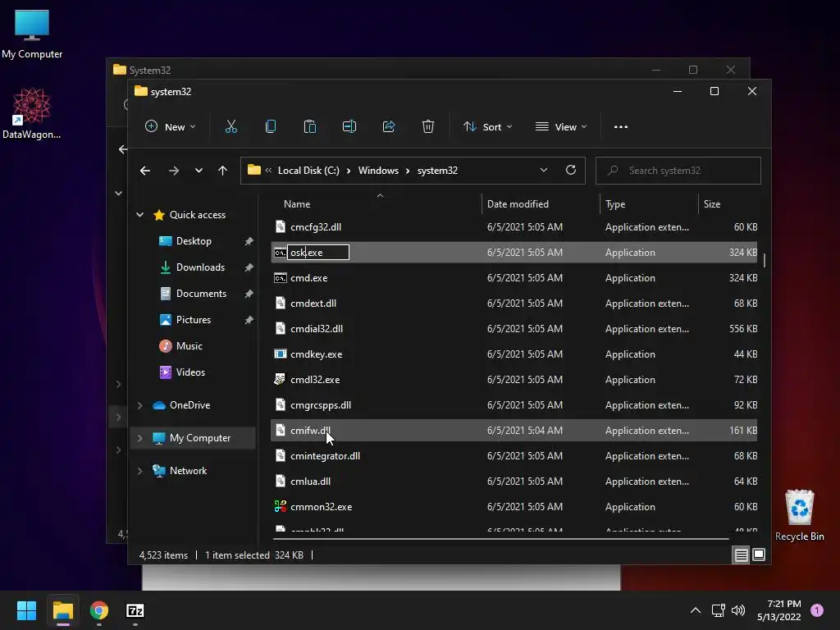Screen dimensions: 840x630
Task: Open the New item dropdown
Action: pyautogui.click(x=171, y=127)
